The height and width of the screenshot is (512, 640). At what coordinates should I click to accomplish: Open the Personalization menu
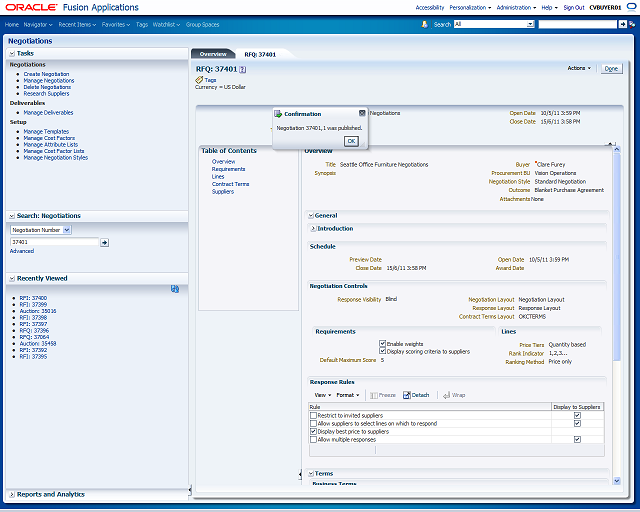click(470, 7)
